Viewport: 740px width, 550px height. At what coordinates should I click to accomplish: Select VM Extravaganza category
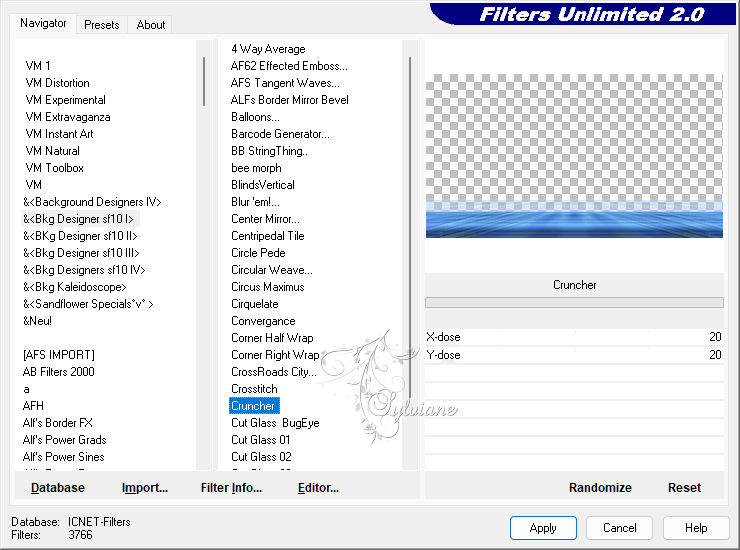pos(68,117)
